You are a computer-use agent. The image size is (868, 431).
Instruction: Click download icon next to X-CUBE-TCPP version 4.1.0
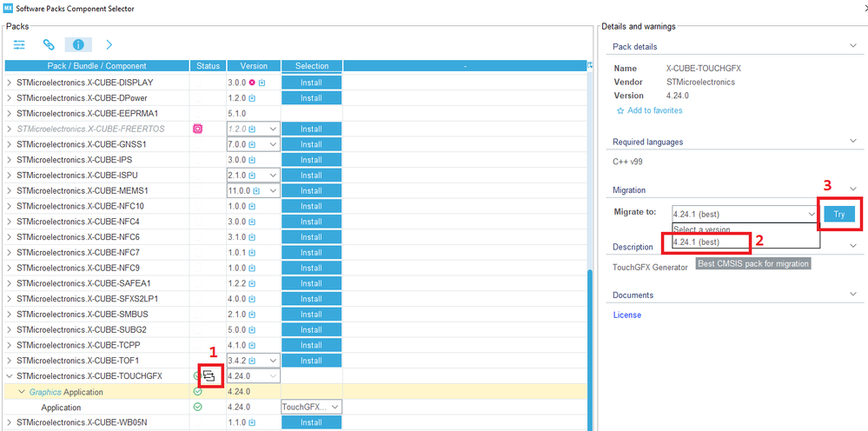pyautogui.click(x=252, y=345)
